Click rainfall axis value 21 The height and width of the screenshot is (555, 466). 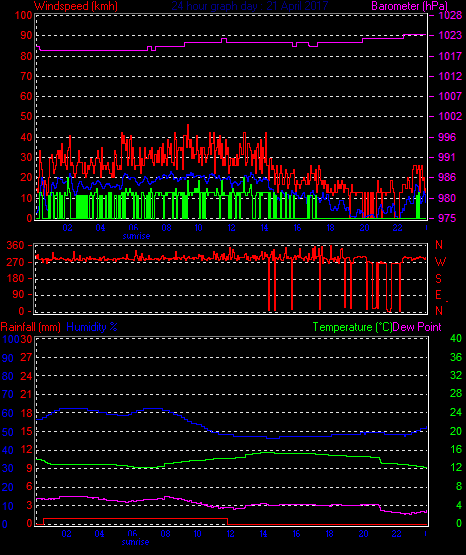coord(26,394)
